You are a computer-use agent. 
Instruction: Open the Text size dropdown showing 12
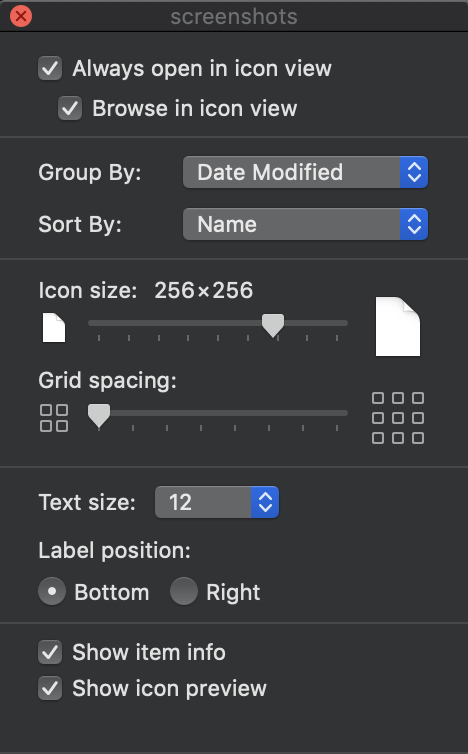217,502
